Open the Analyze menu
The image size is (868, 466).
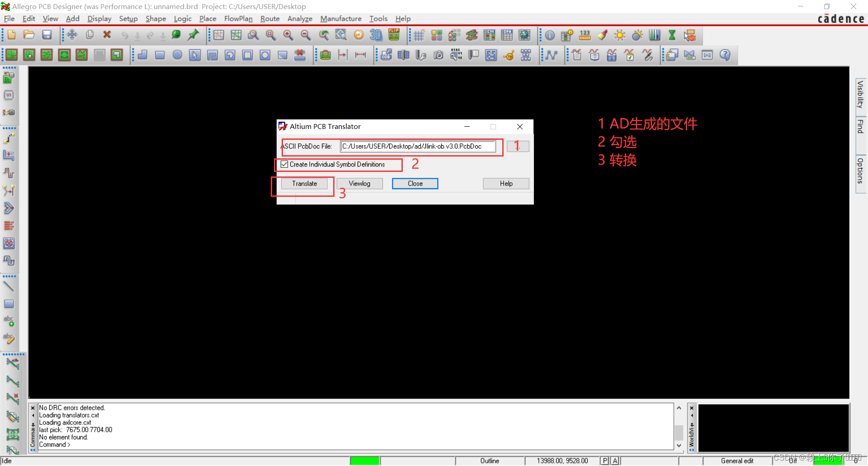tap(300, 19)
